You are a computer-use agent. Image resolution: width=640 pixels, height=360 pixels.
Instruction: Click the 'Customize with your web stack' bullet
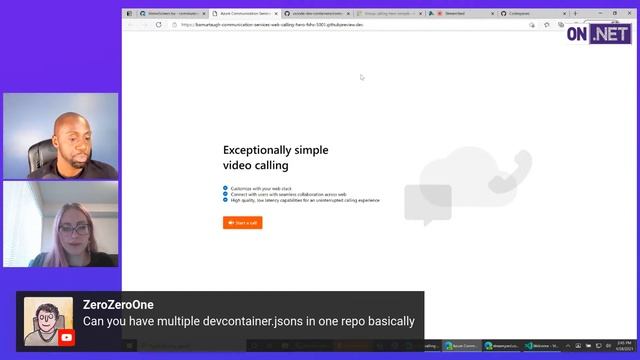tap(261, 189)
